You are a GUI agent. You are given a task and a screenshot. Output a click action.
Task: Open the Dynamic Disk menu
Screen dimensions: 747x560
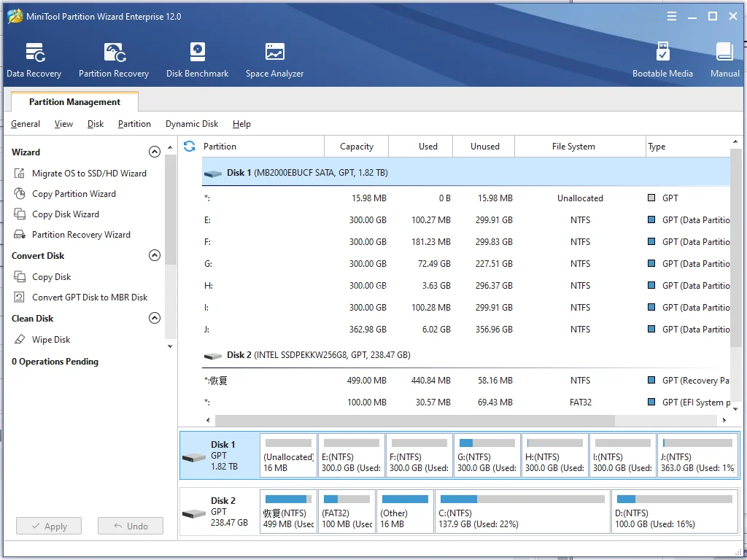[192, 124]
